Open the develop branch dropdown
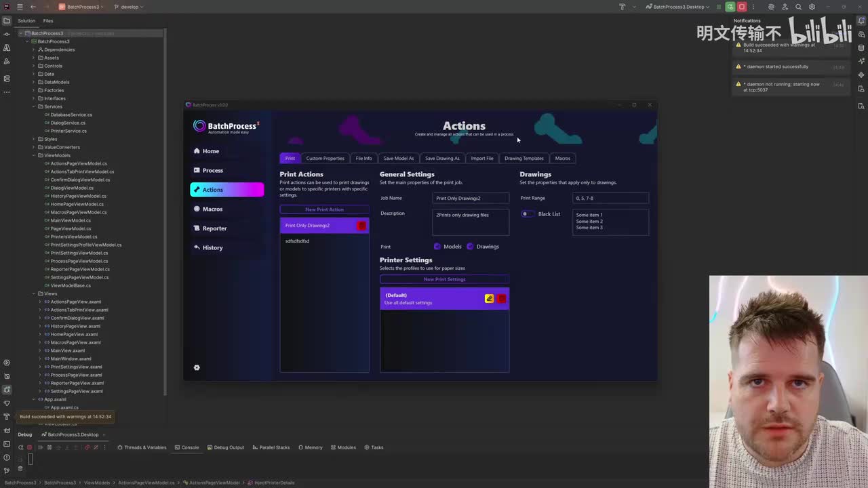Viewport: 868px width, 488px height. click(x=129, y=7)
